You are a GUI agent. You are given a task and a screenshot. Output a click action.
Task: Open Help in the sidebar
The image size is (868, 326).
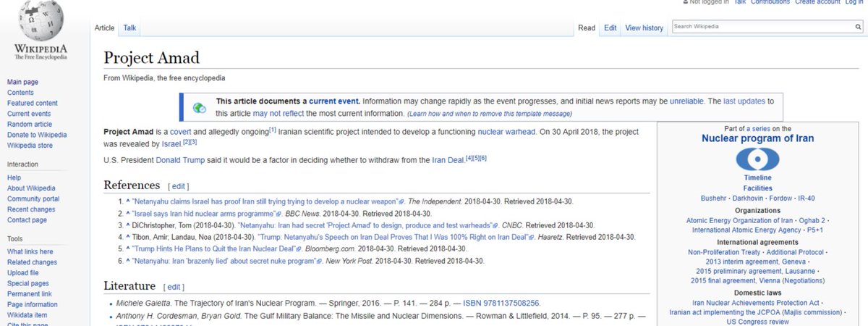[14, 177]
